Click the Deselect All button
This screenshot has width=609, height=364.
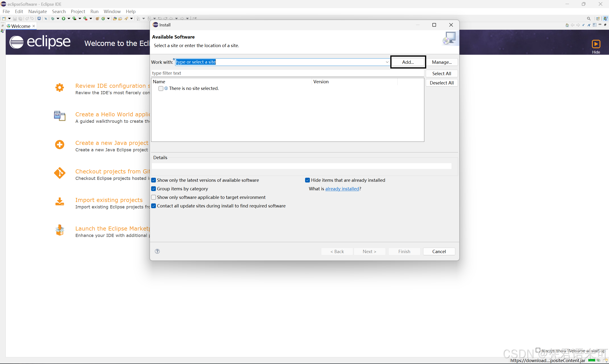click(442, 83)
